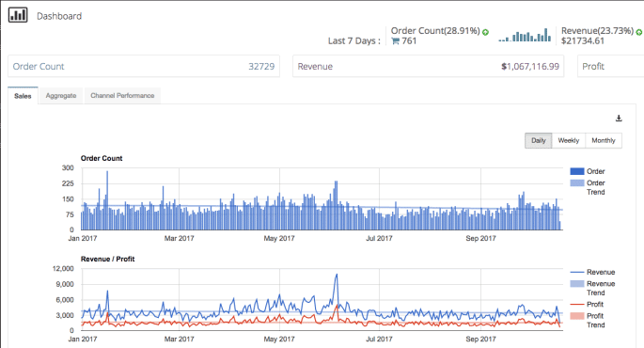This screenshot has height=348, width=644.
Task: Click the Profit line legend entry
Action: pos(587,304)
